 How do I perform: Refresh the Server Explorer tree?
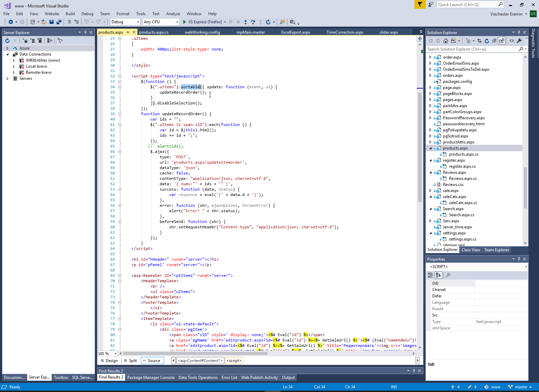tap(7, 40)
